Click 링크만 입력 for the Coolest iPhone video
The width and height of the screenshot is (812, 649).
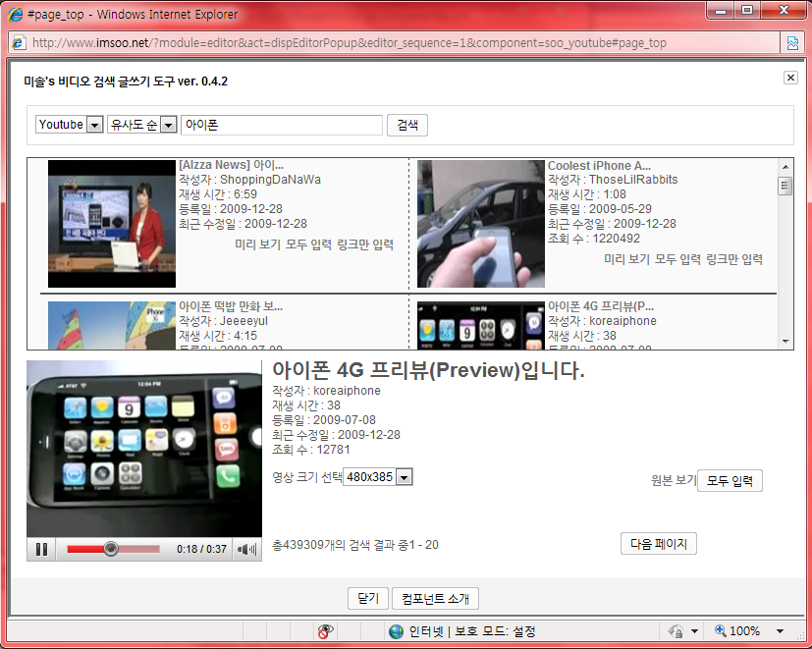pos(734,259)
